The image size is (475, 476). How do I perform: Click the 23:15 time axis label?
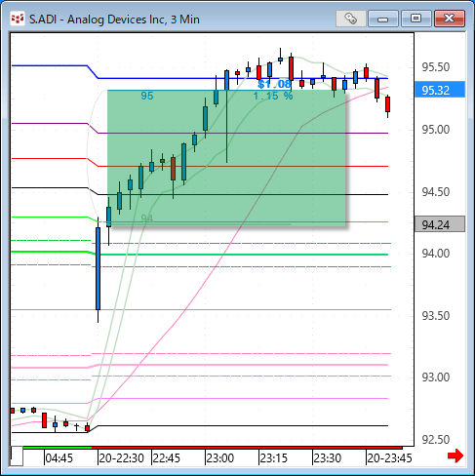274,458
